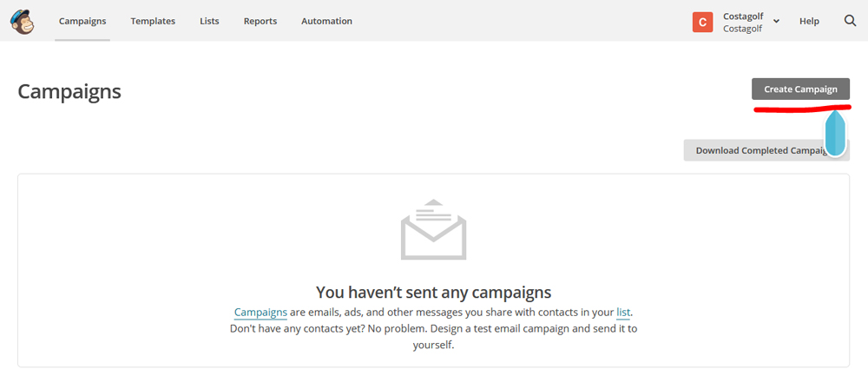
Task: Click the orange C account avatar
Action: [703, 22]
